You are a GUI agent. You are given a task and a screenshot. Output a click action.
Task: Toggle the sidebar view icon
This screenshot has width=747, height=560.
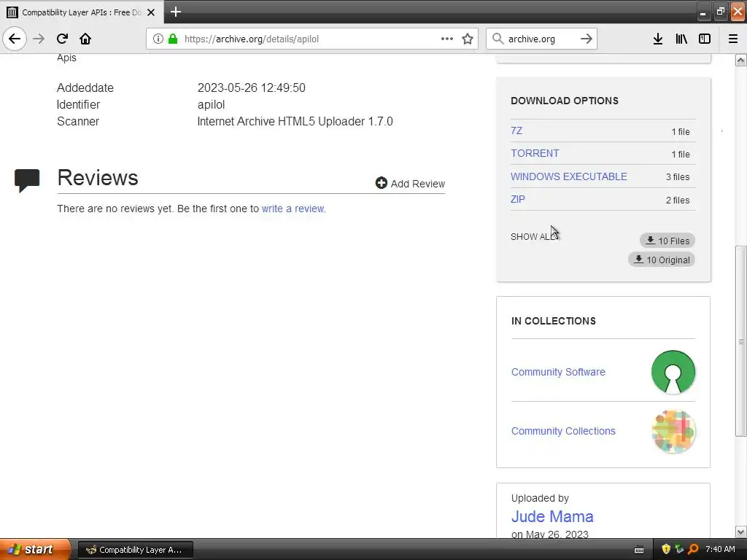coord(705,39)
